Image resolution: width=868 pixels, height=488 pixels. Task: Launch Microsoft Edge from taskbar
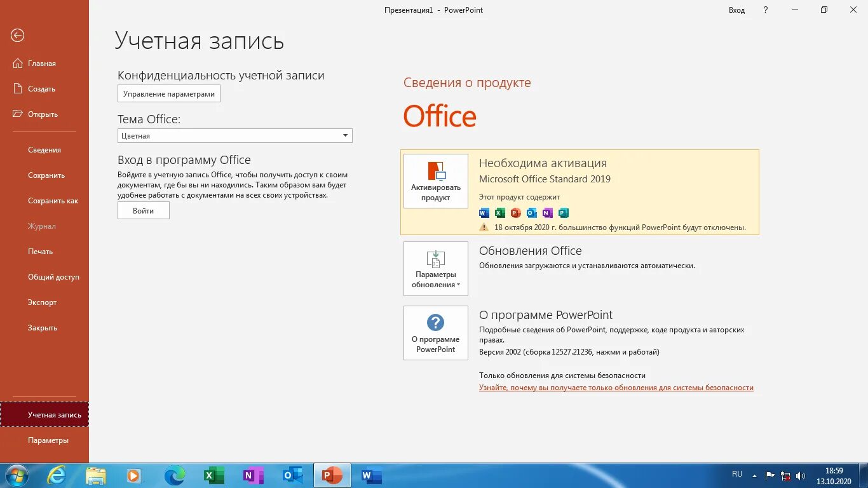point(175,475)
